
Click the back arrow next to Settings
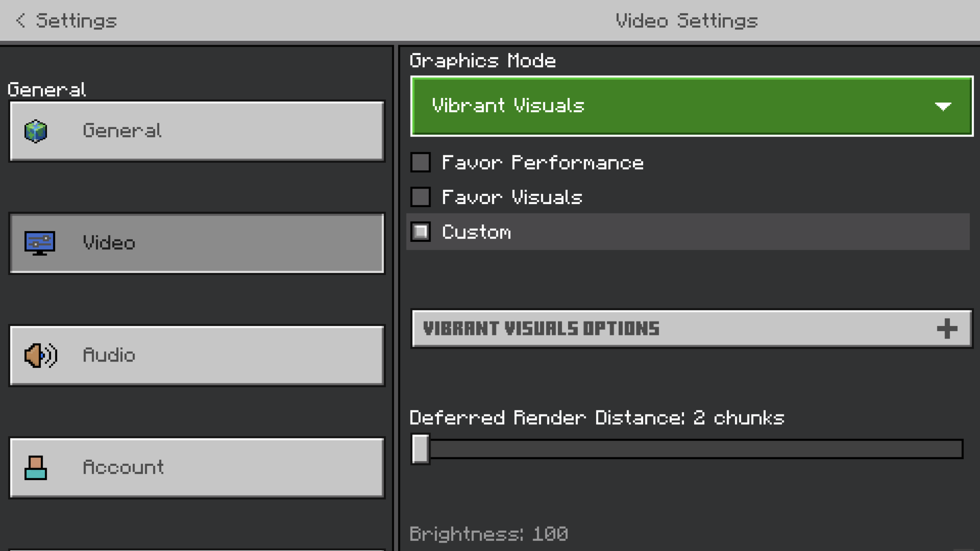point(20,20)
